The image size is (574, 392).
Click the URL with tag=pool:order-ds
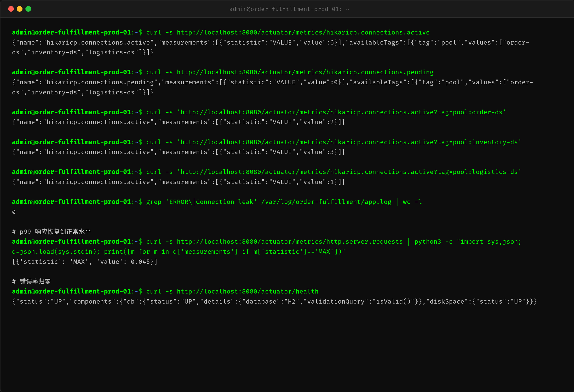coord(341,112)
